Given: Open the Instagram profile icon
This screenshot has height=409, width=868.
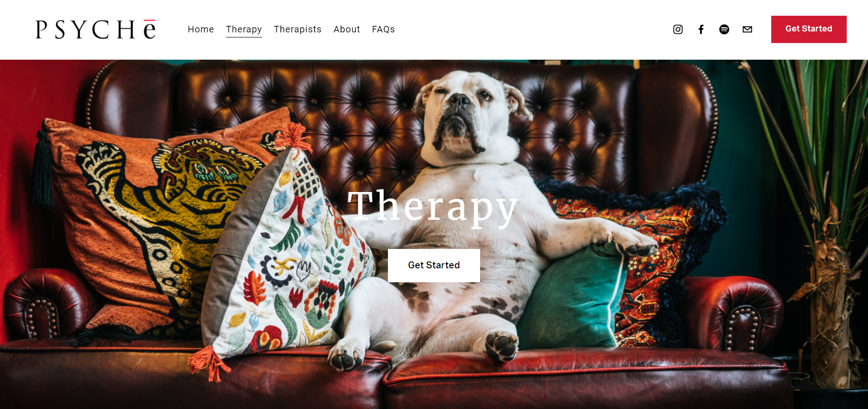Looking at the screenshot, I should (x=678, y=30).
